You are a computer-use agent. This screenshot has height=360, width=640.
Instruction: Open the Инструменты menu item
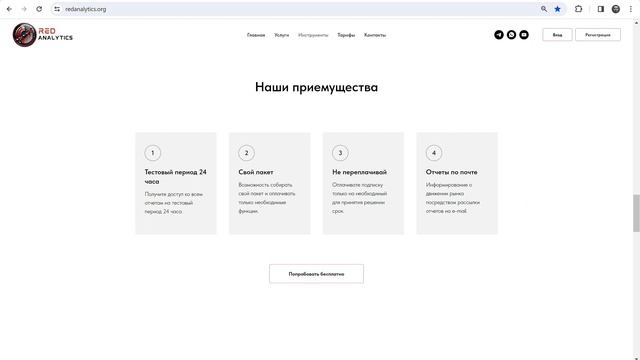point(313,35)
